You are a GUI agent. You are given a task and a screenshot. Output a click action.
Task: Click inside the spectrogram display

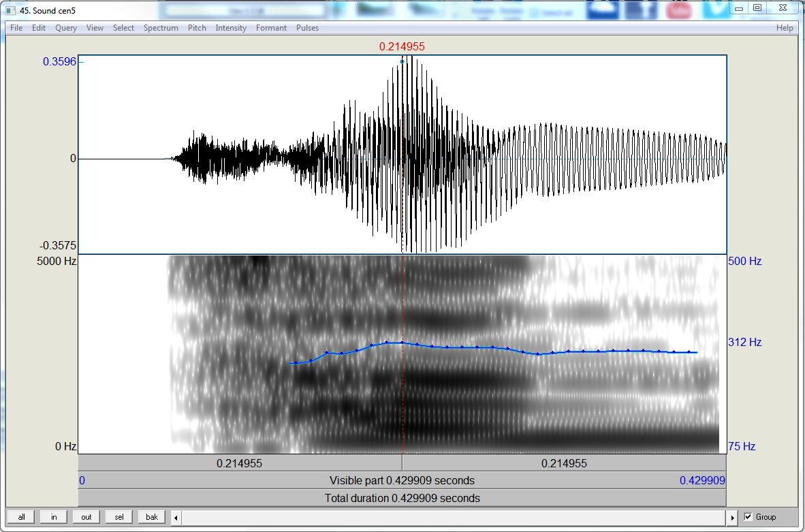point(402,354)
